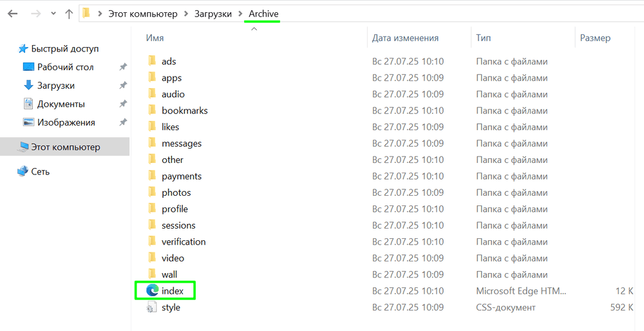Sort by Дата изменения column
644x331 pixels.
pyautogui.click(x=405, y=38)
